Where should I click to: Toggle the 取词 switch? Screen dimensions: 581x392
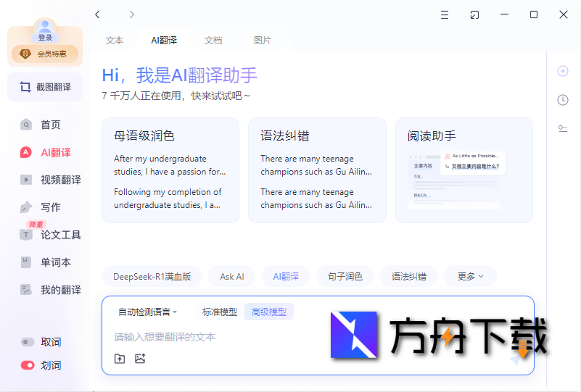28,342
